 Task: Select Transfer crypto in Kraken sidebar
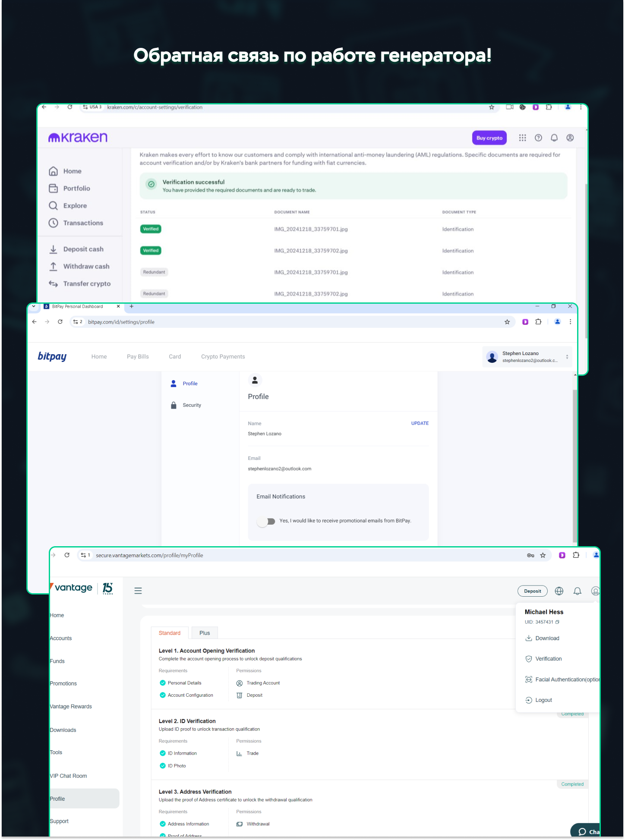point(80,284)
